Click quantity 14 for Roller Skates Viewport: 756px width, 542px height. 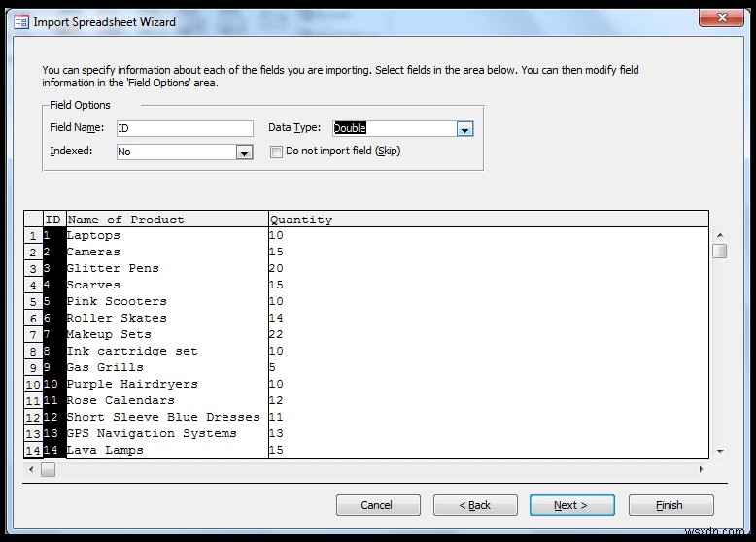489,318
